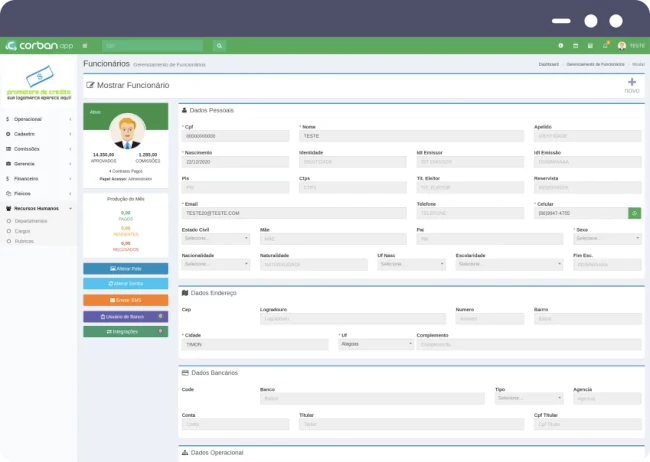Open the Sexo dropdown
The height and width of the screenshot is (462, 650).
click(607, 238)
